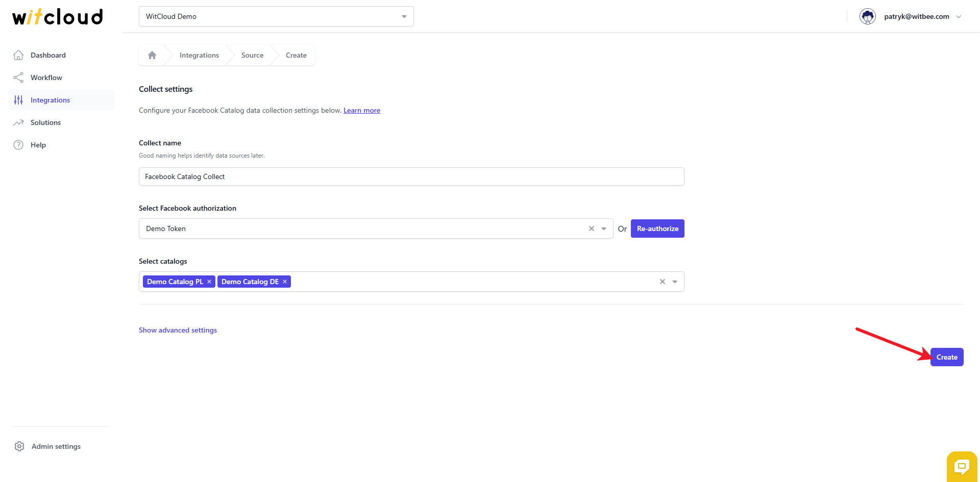980x482 pixels.
Task: Open the Learn more link
Action: tap(362, 110)
